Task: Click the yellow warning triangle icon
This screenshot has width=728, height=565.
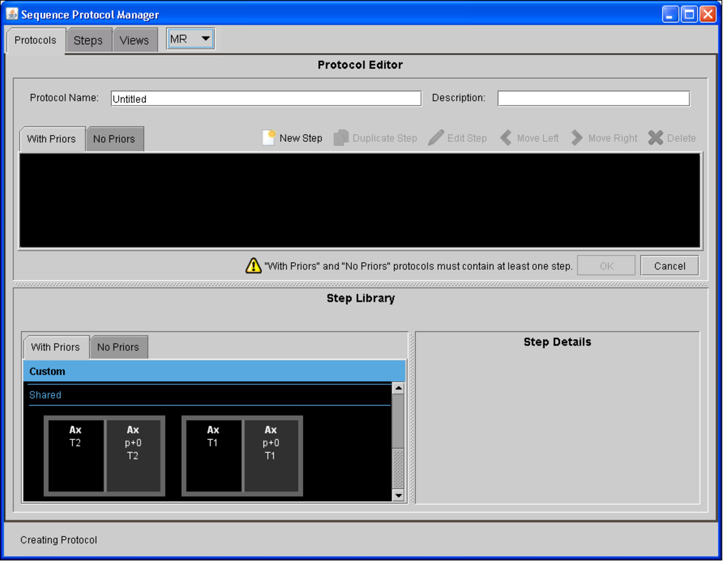Action: pos(253,266)
